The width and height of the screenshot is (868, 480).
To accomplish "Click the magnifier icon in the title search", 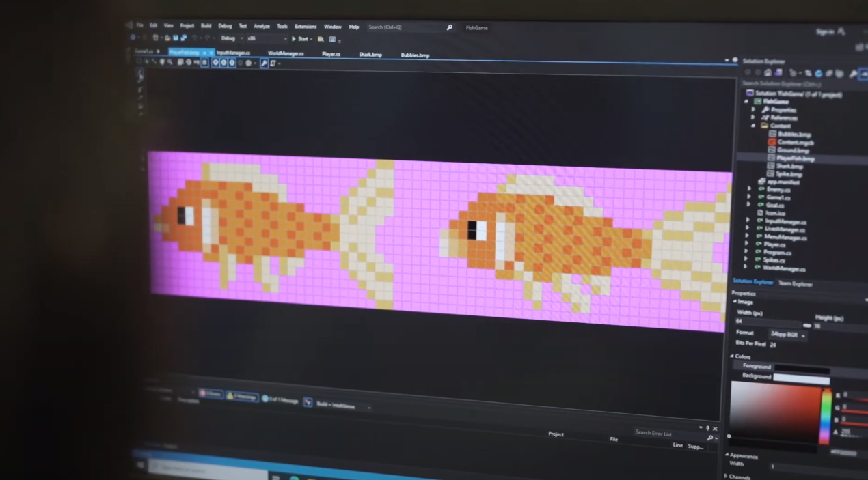I will 450,27.
